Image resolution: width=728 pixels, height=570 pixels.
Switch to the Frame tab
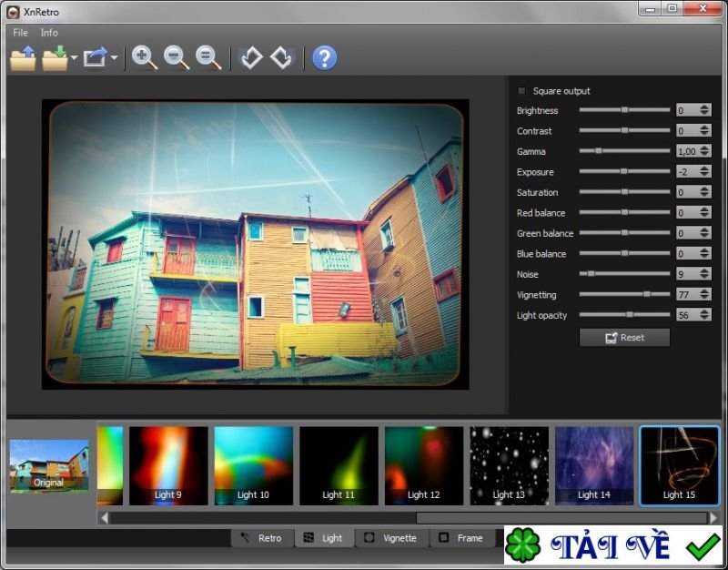tap(460, 538)
